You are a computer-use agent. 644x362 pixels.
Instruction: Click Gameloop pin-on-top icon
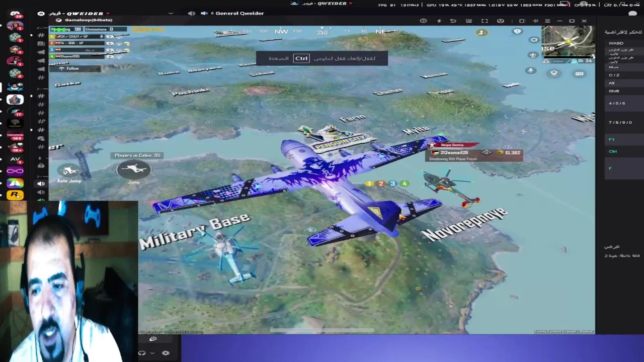pos(535,21)
